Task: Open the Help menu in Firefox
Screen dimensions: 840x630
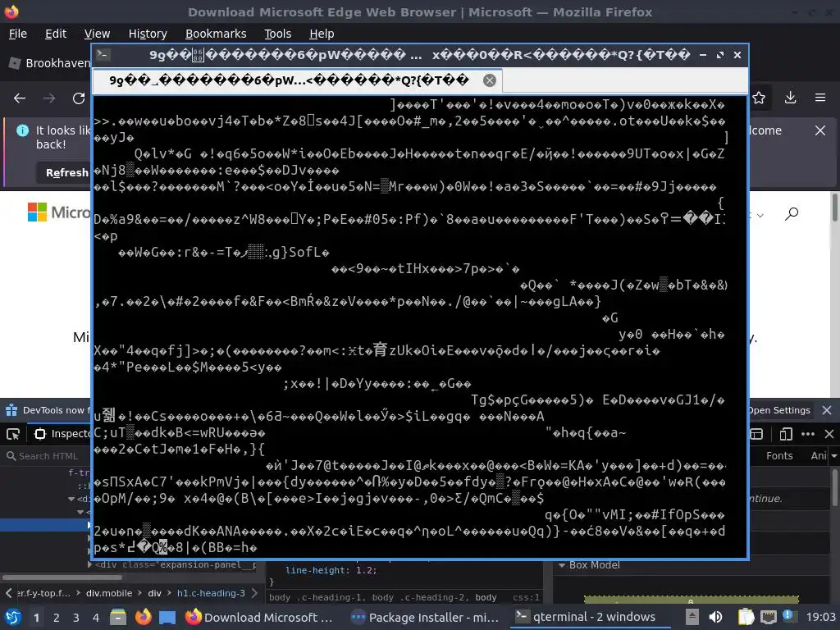Action: coord(322,34)
